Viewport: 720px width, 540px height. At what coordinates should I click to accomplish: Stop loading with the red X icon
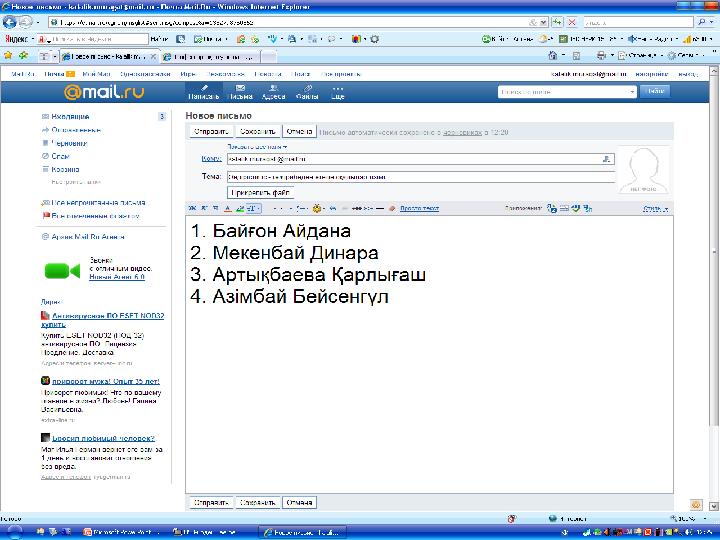tap(572, 22)
